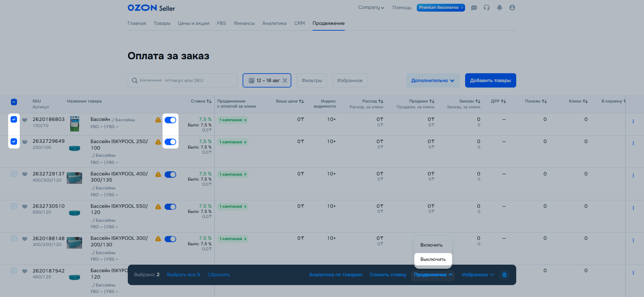
Task: Favorite product SKU 2620187942 with heart
Action: tap(25, 271)
